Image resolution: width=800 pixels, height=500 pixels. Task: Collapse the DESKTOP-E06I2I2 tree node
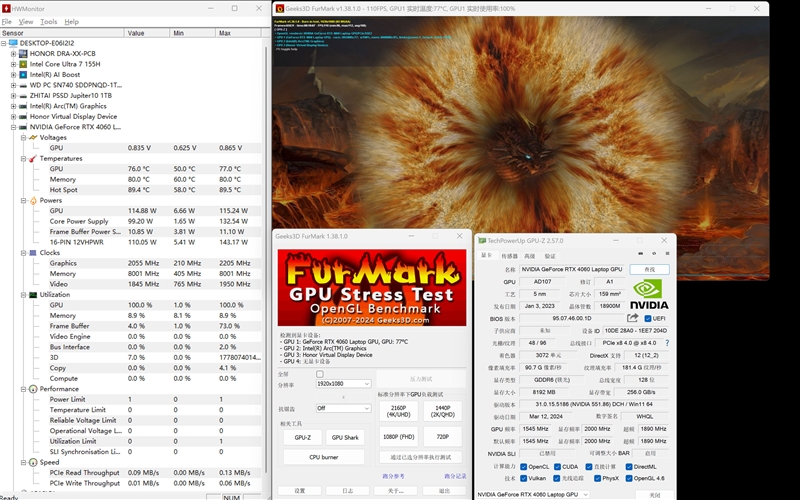[x=4, y=43]
